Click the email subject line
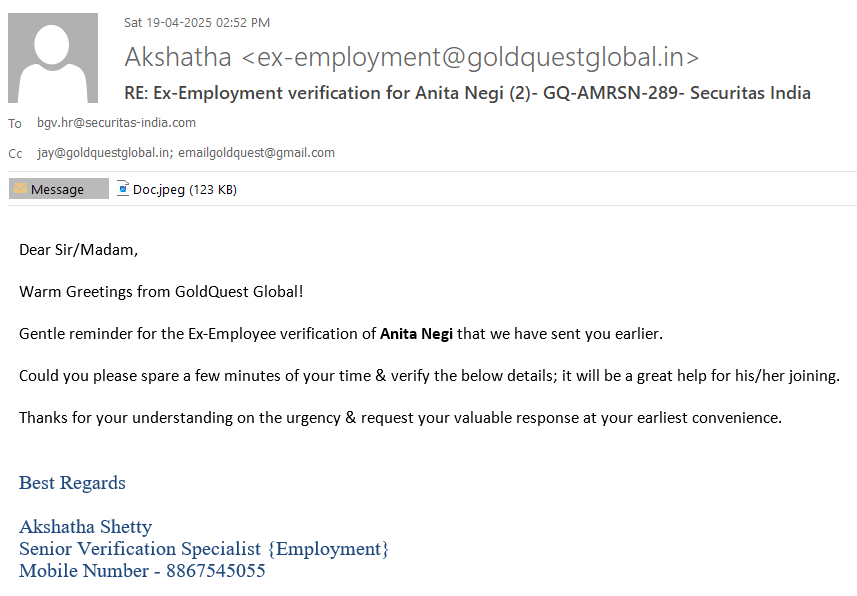This screenshot has width=857, height=596. coord(467,93)
